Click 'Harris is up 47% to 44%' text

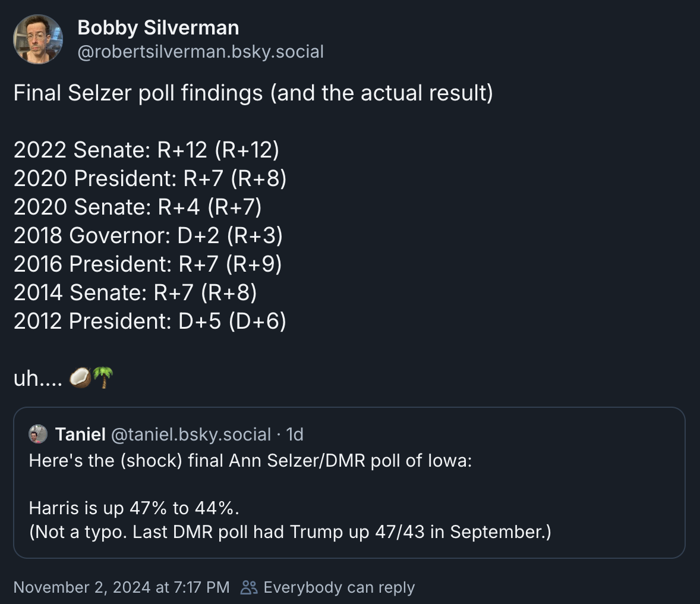[134, 508]
